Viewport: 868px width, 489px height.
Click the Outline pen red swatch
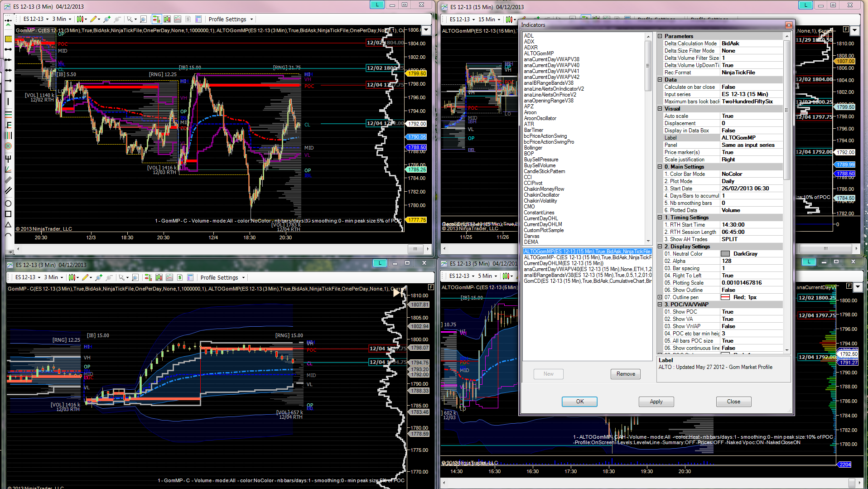click(x=725, y=297)
